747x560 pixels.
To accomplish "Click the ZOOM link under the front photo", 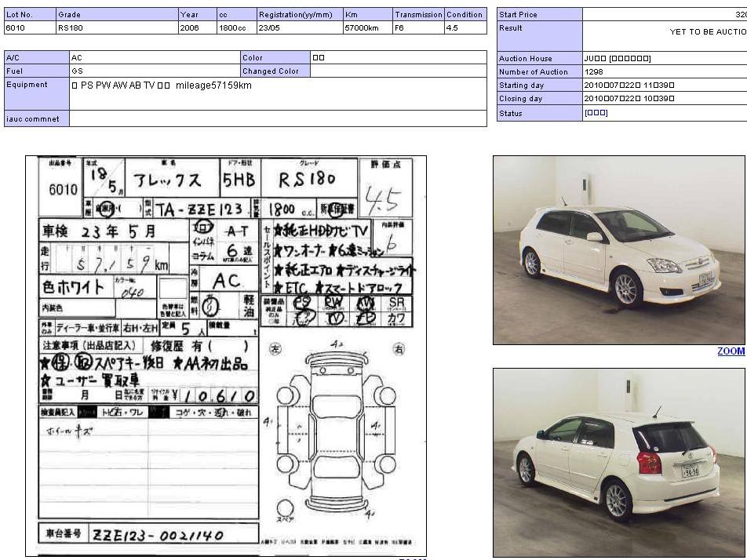I will click(731, 351).
